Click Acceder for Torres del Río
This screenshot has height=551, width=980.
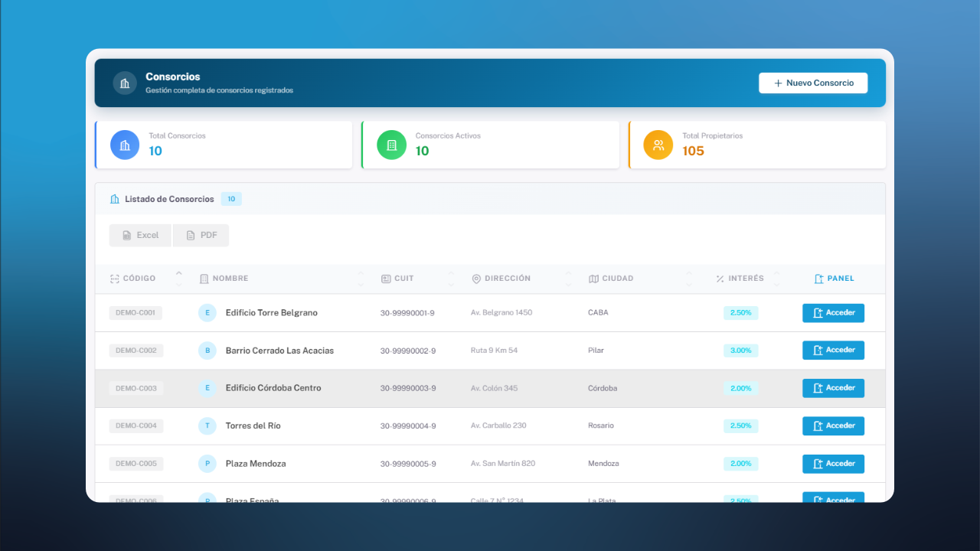pos(833,425)
